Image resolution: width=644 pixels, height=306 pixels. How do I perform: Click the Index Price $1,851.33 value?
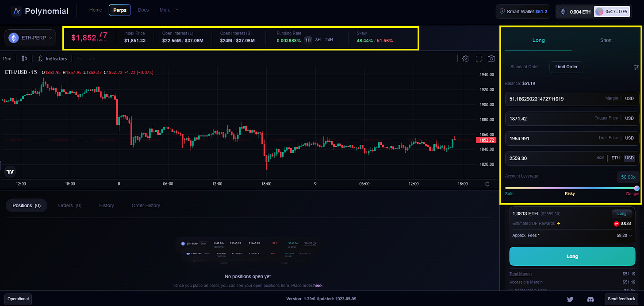[x=135, y=41]
